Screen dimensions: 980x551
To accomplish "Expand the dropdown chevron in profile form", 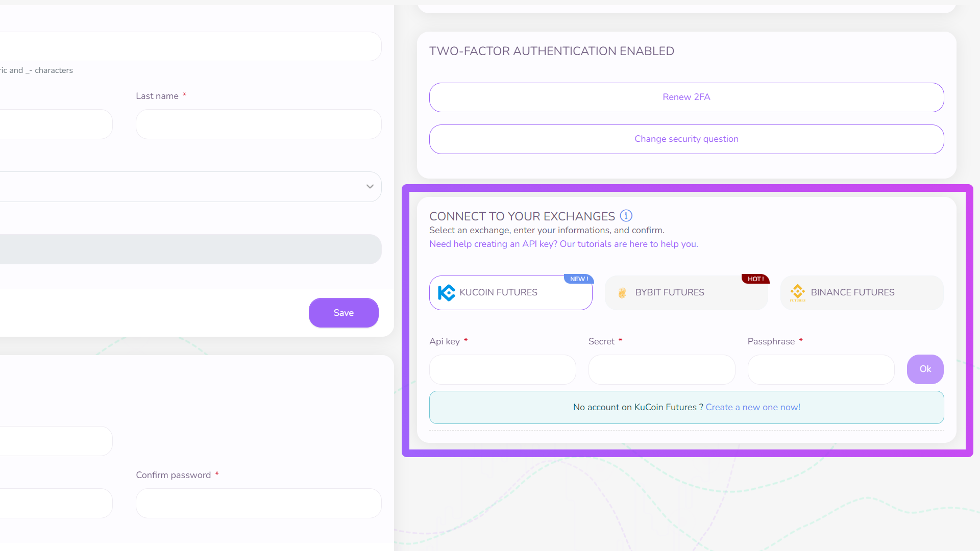I will (x=370, y=187).
